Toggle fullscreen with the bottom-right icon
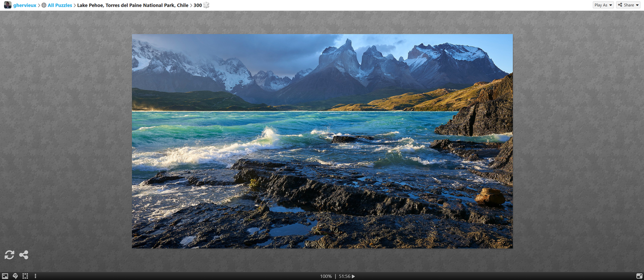Image resolution: width=644 pixels, height=280 pixels. tap(639, 276)
